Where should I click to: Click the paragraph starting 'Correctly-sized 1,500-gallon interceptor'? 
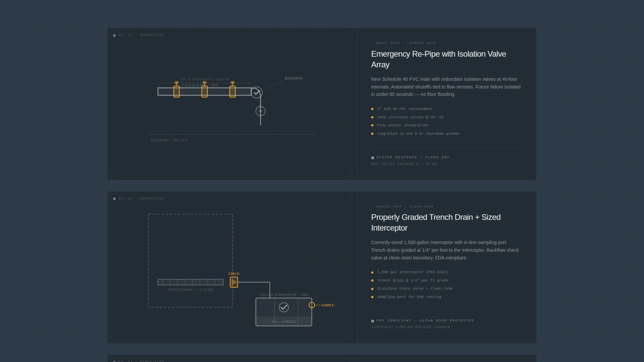pyautogui.click(x=445, y=250)
